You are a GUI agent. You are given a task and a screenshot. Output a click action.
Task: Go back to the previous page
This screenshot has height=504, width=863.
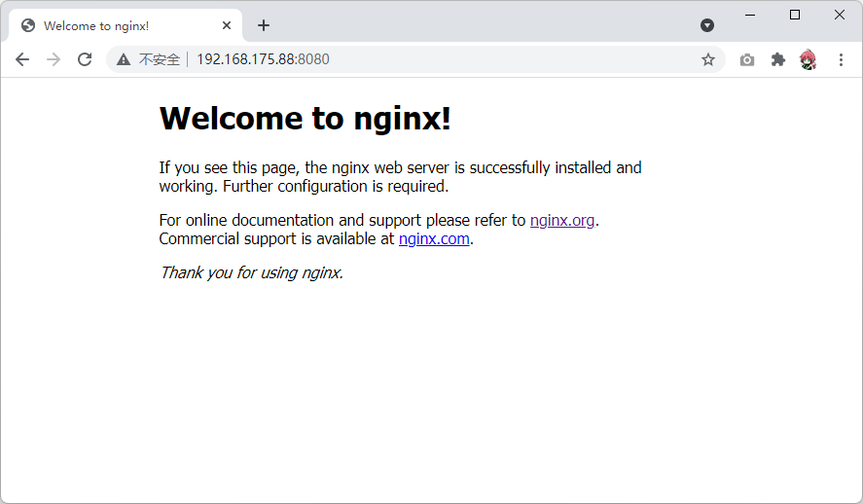pos(22,59)
